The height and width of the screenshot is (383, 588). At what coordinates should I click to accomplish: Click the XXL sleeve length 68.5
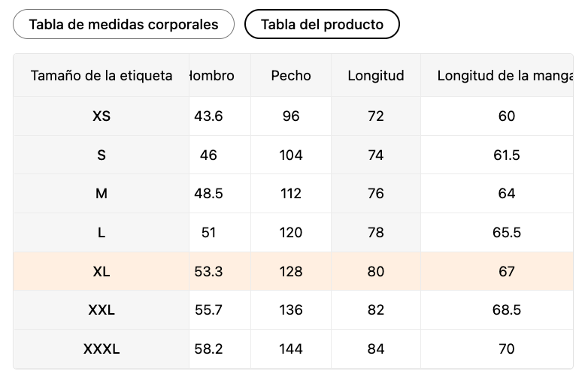pyautogui.click(x=507, y=310)
